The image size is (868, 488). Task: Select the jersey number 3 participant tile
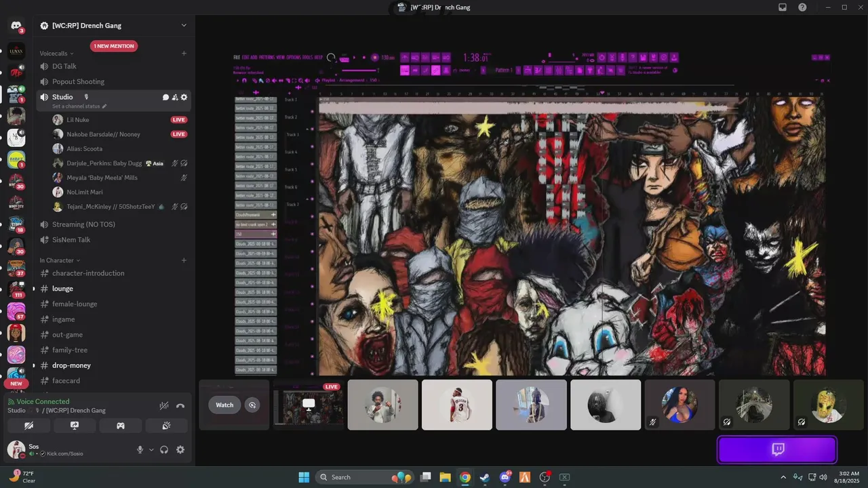[x=457, y=405]
